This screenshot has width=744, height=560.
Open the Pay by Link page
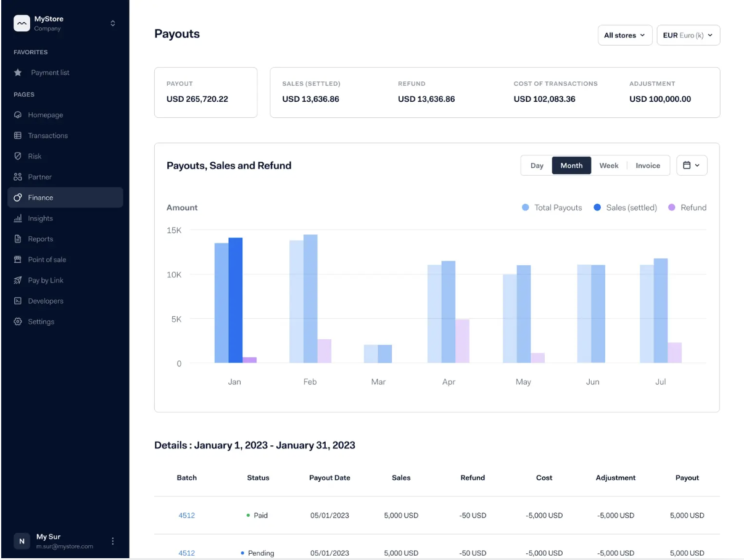(44, 280)
